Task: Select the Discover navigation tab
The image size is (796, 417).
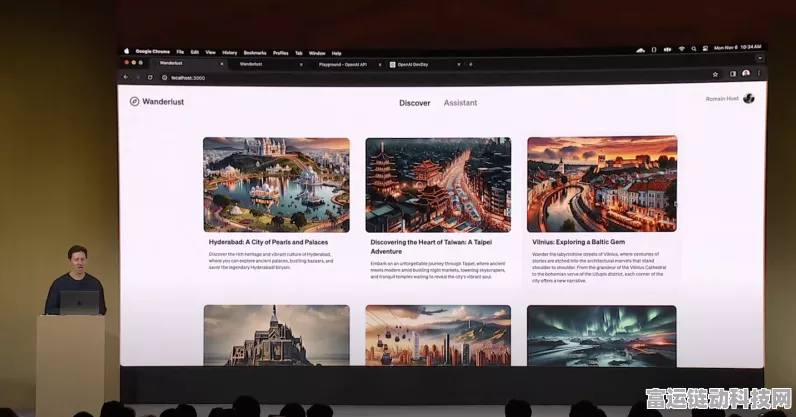Action: click(x=414, y=103)
